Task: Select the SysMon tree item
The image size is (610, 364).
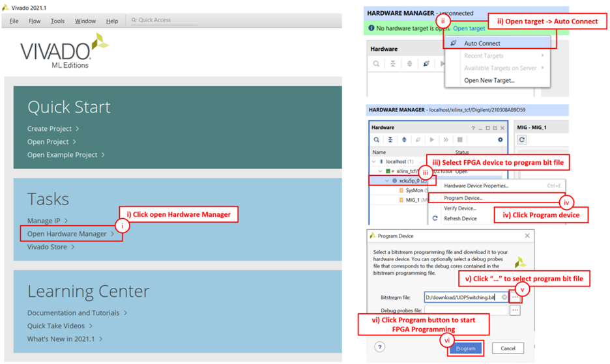Action: [414, 191]
